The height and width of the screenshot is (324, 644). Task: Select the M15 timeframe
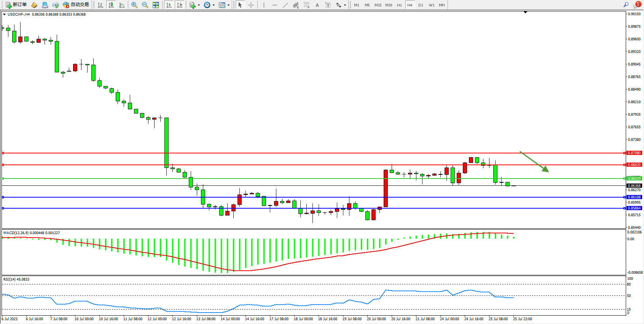click(x=378, y=5)
